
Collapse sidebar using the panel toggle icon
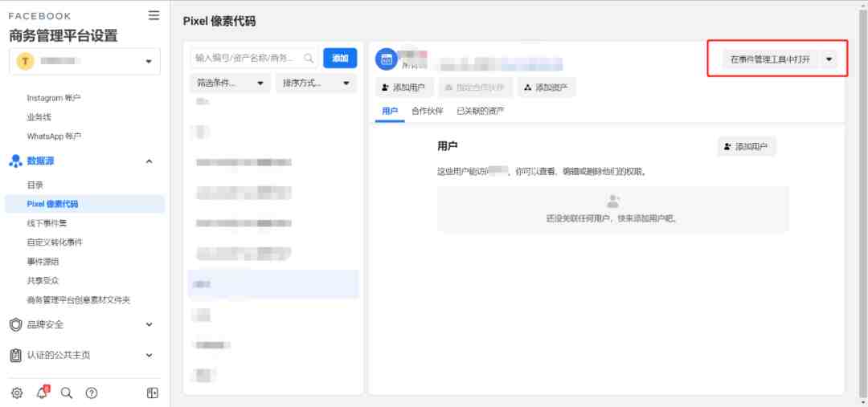(152, 393)
